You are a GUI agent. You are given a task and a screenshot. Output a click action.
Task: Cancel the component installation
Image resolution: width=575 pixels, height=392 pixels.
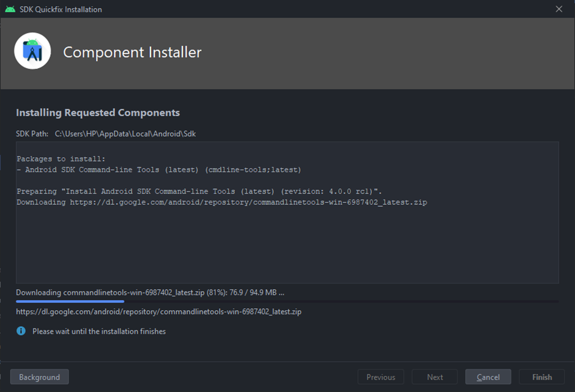488,377
